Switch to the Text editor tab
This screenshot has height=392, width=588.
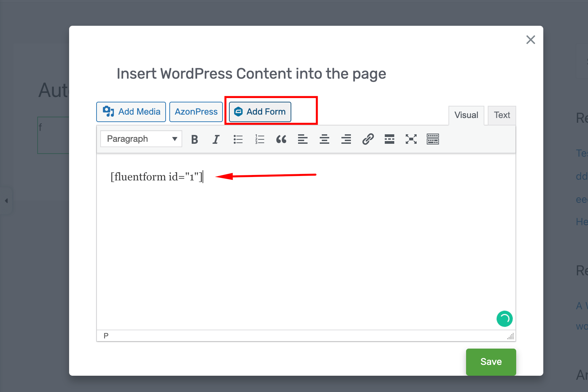(502, 115)
